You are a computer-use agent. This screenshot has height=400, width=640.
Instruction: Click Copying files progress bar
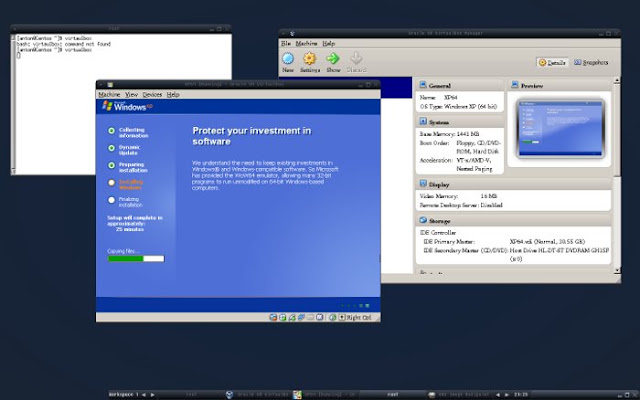point(136,259)
